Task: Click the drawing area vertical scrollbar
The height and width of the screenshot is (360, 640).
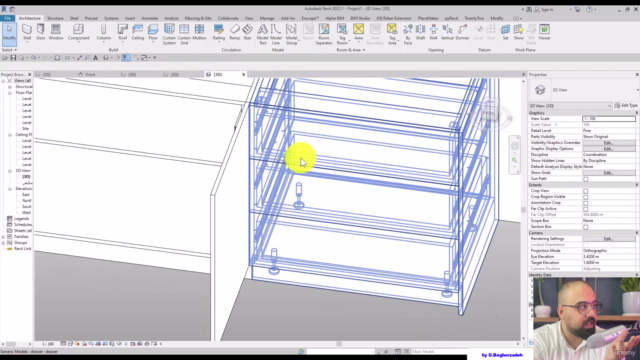Action: click(x=523, y=209)
